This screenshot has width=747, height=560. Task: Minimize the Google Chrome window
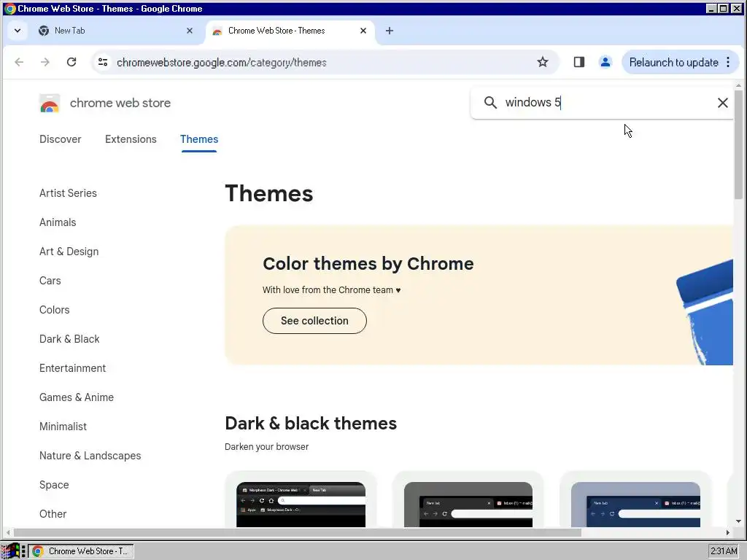pyautogui.click(x=711, y=9)
